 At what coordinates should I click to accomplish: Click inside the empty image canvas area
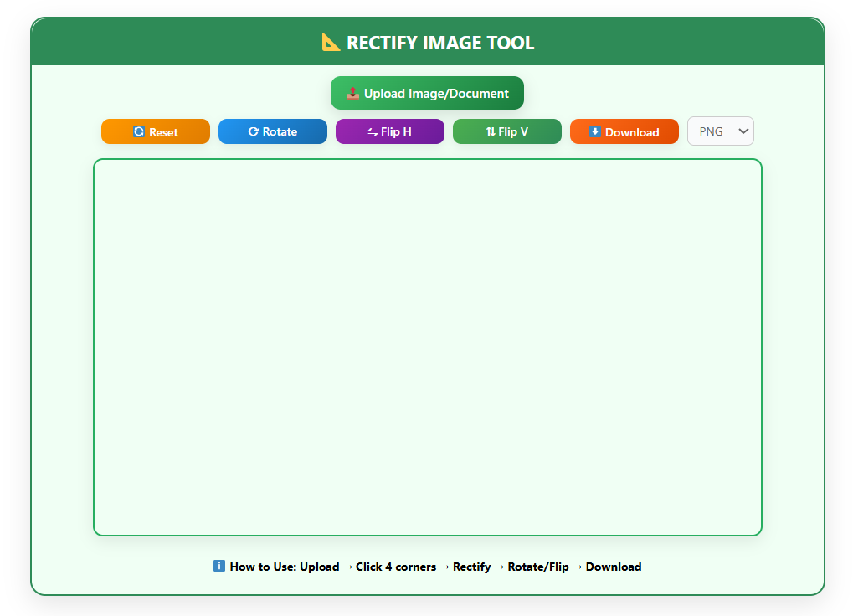427,346
